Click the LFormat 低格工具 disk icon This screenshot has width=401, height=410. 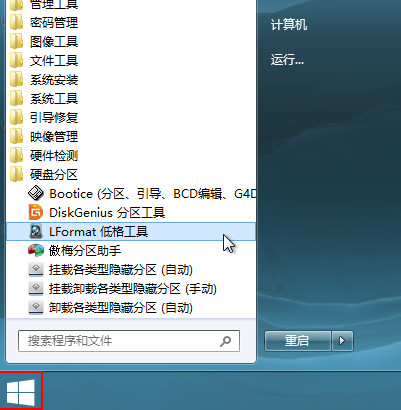point(36,231)
